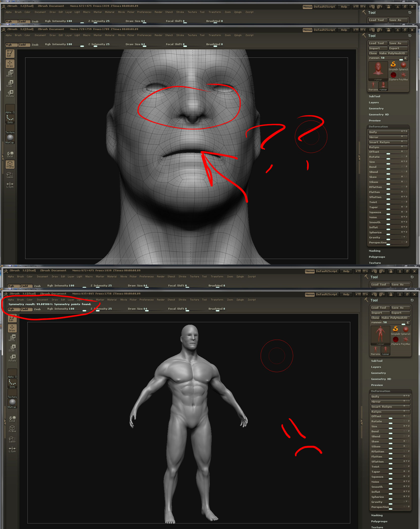Toggle Zadd in wireframe head window
420x529 pixels.
tap(24, 45)
